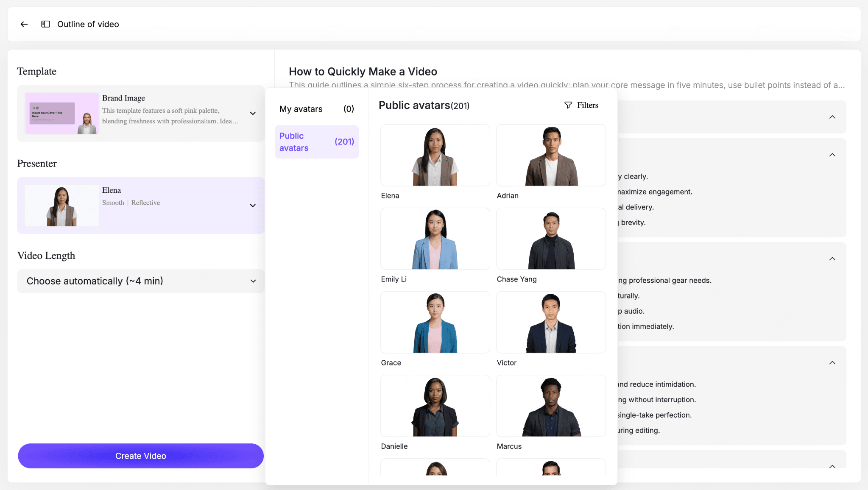The width and height of the screenshot is (868, 490).
Task: Collapse the Elena presenter dropdown
Action: coord(253,206)
